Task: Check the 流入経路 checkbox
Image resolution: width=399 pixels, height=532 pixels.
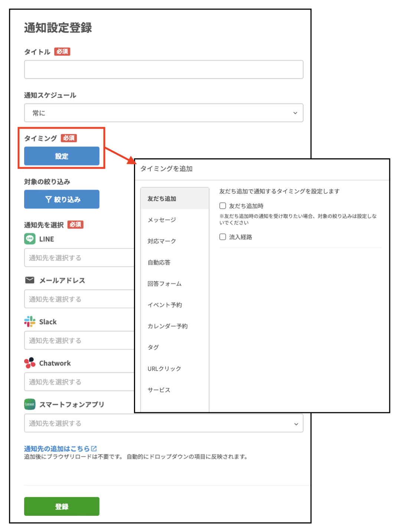Action: (x=223, y=237)
